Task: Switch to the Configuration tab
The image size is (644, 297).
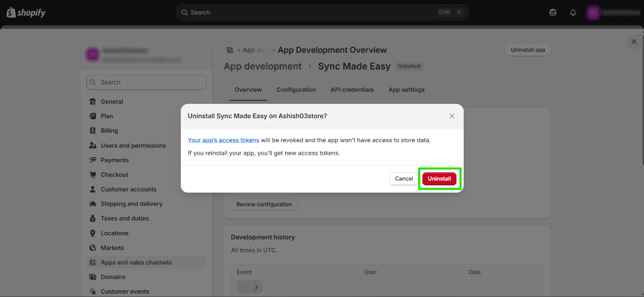Action: (296, 89)
